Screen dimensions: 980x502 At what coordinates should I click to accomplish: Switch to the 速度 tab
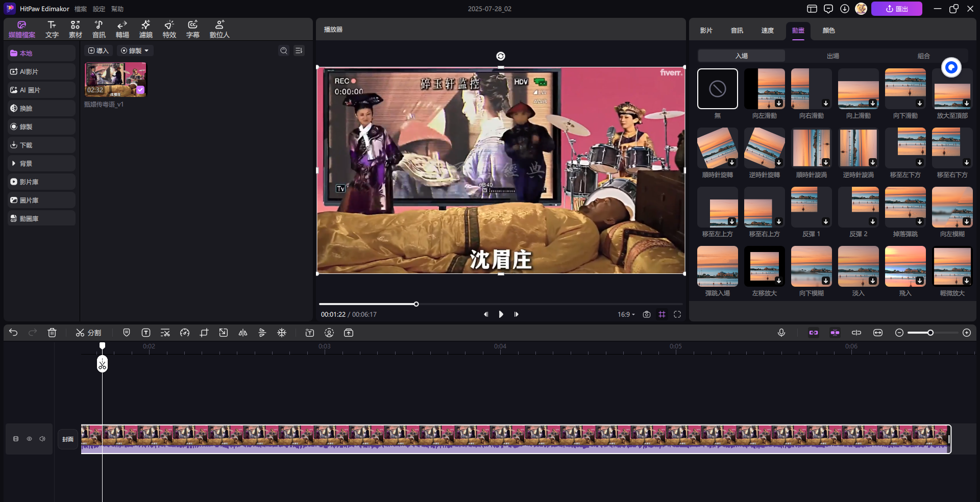(x=767, y=31)
